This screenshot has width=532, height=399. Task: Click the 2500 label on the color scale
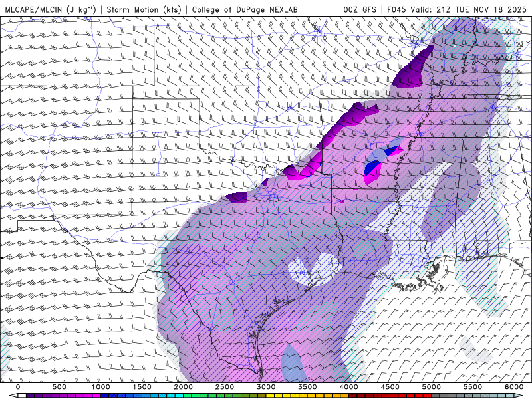(x=225, y=387)
